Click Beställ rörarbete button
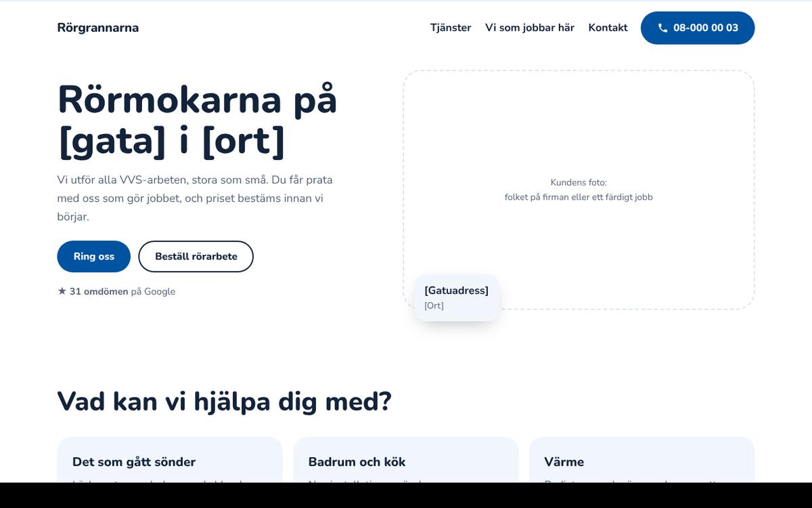812x508 pixels. [x=196, y=257]
